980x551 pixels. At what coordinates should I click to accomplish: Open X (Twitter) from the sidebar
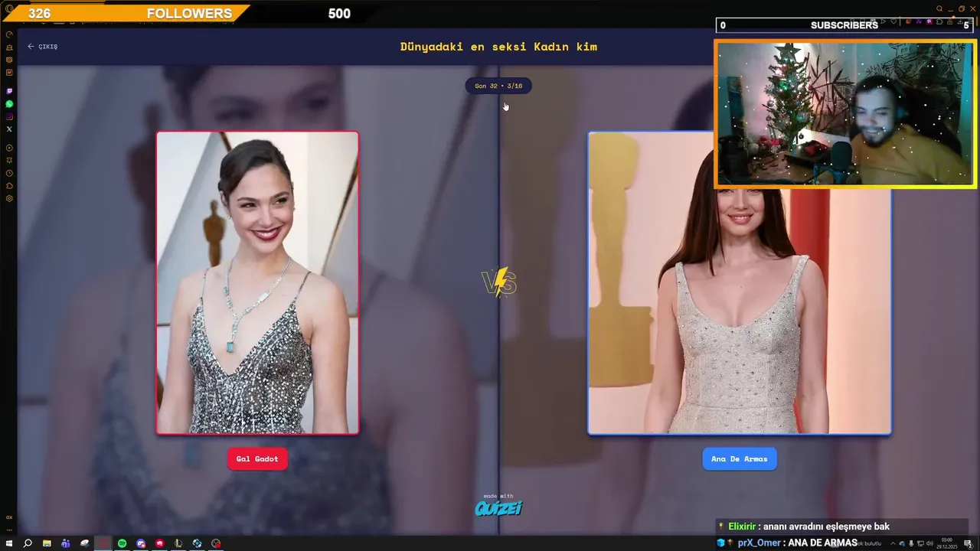9,129
